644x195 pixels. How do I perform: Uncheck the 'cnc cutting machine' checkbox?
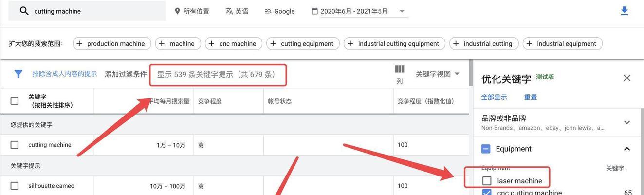pos(487,192)
